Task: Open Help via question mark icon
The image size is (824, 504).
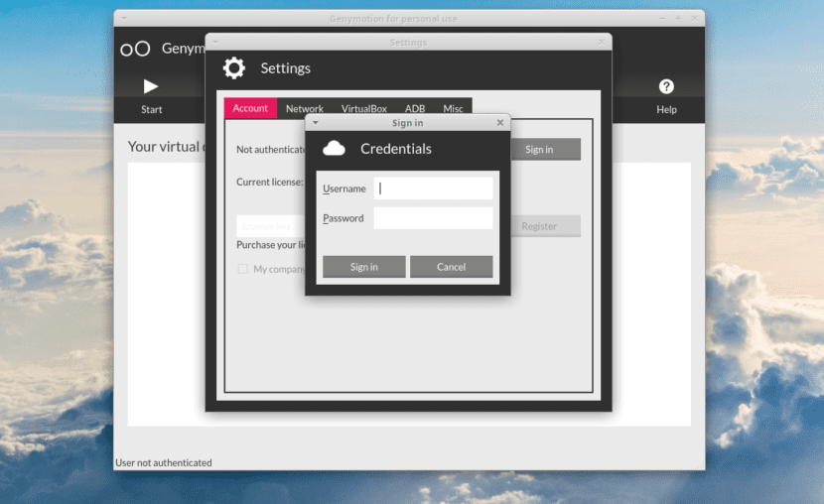Action: point(666,87)
